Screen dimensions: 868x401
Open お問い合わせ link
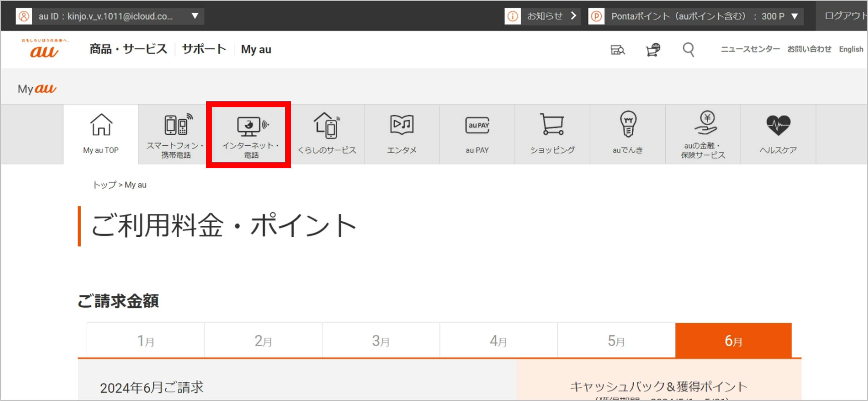(x=809, y=49)
